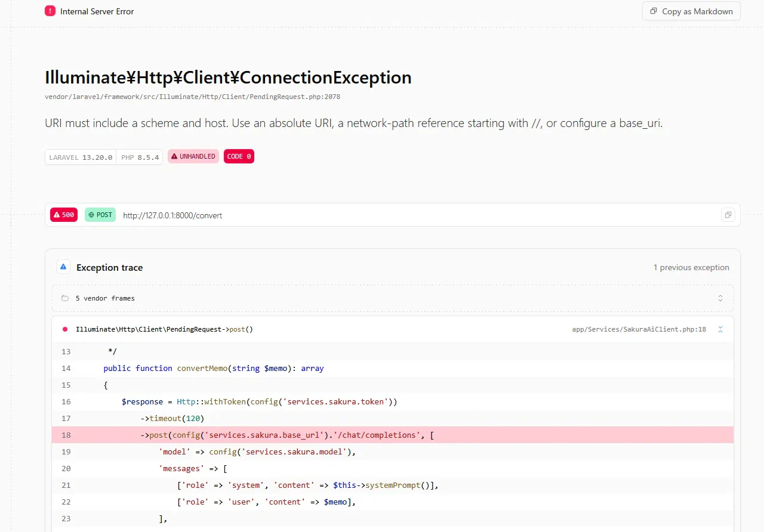Expand the 5 vendor frames row
764x532 pixels.
point(393,298)
